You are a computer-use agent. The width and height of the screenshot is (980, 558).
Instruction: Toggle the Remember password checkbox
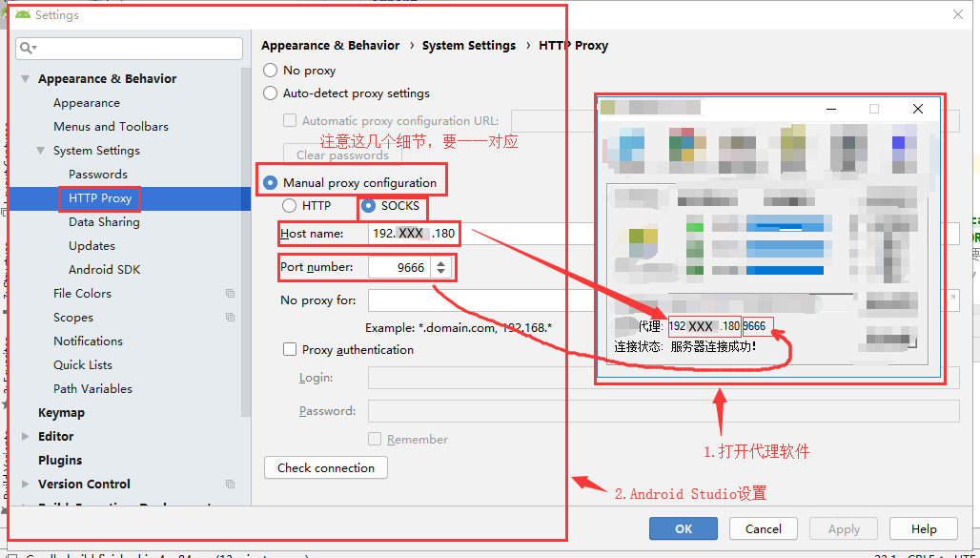pyautogui.click(x=375, y=439)
